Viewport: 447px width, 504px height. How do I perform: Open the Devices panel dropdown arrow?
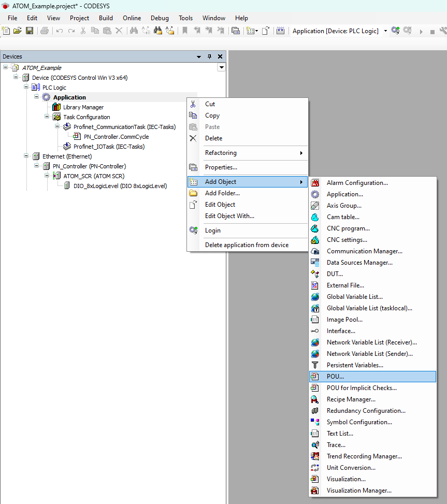pyautogui.click(x=198, y=56)
